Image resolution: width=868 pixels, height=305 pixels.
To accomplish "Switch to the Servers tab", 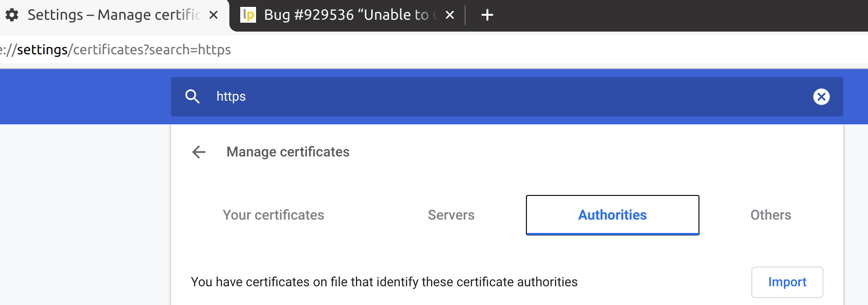I will [451, 215].
